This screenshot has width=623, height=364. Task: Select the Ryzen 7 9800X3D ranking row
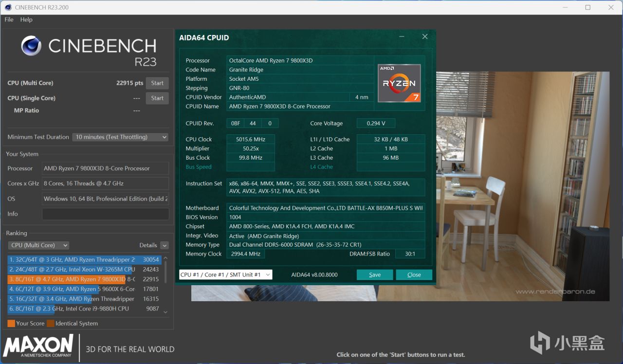84,279
